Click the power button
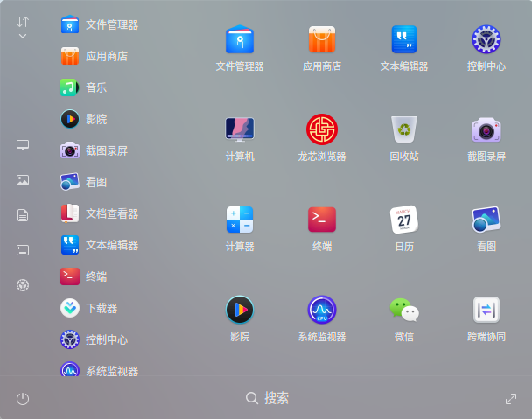The width and height of the screenshot is (532, 419). point(23,399)
